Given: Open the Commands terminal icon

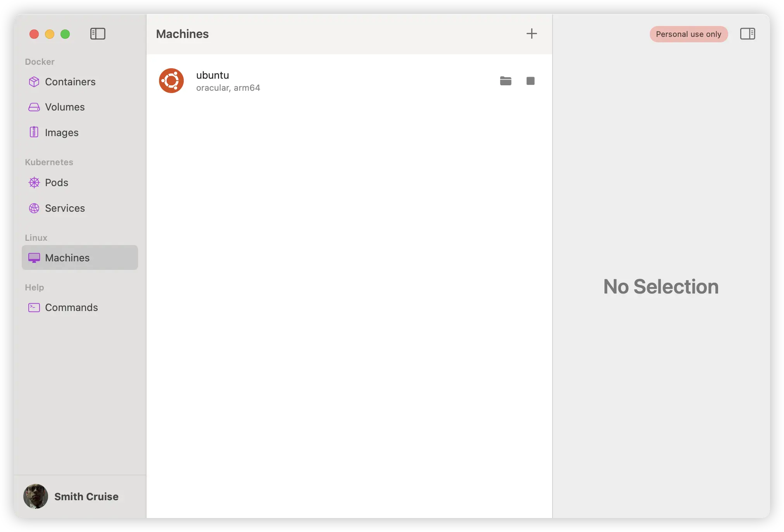Looking at the screenshot, I should click(34, 307).
